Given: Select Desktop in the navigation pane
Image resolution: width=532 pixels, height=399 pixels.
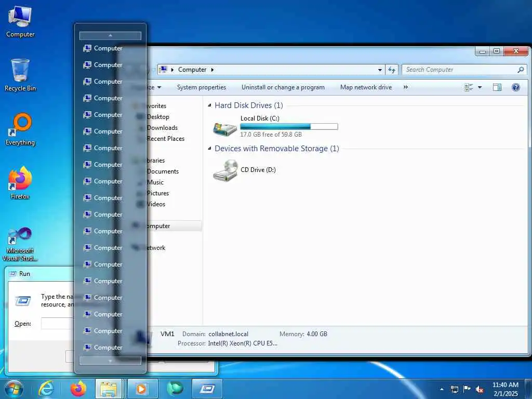Looking at the screenshot, I should pyautogui.click(x=158, y=117).
